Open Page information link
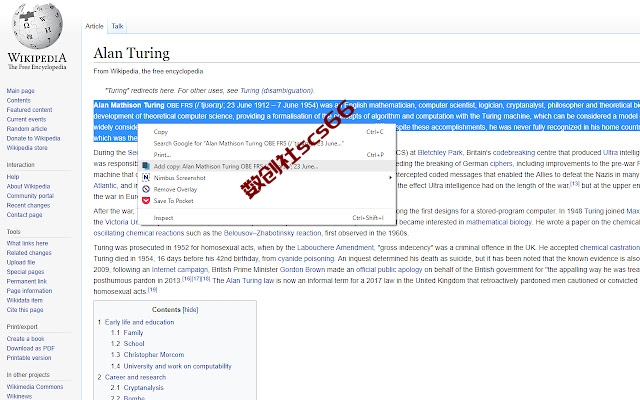The image size is (640, 400). (x=29, y=291)
